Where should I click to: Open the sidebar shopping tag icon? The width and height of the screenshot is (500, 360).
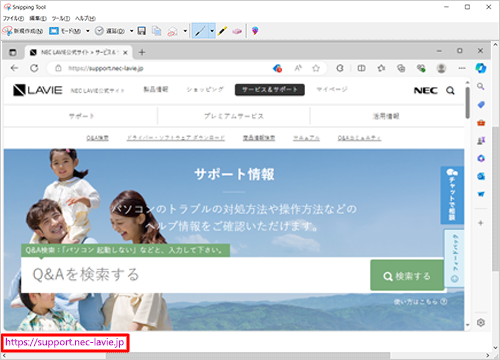(481, 105)
